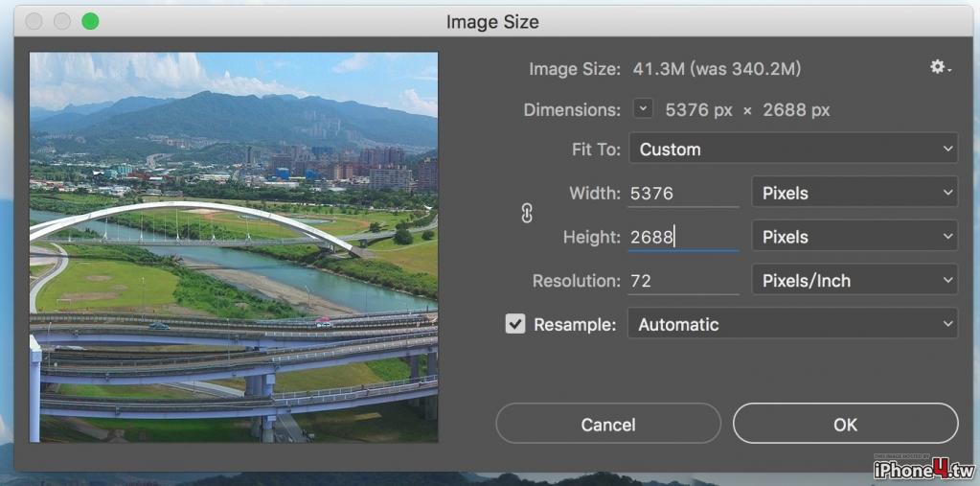The image size is (980, 486).
Task: Click the Cancel button
Action: [x=608, y=424]
